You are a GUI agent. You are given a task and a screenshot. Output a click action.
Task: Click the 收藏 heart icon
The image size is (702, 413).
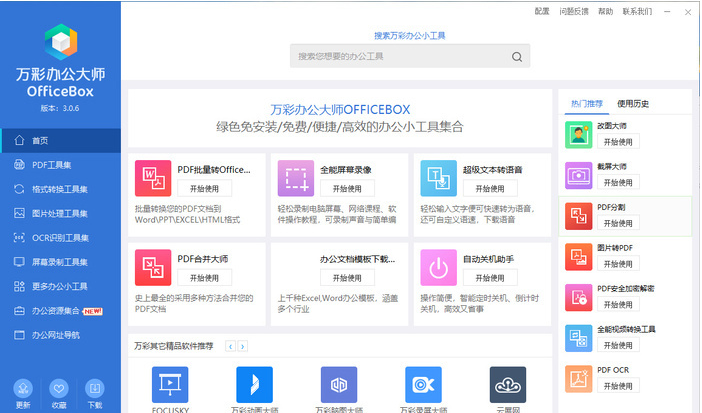coord(59,388)
